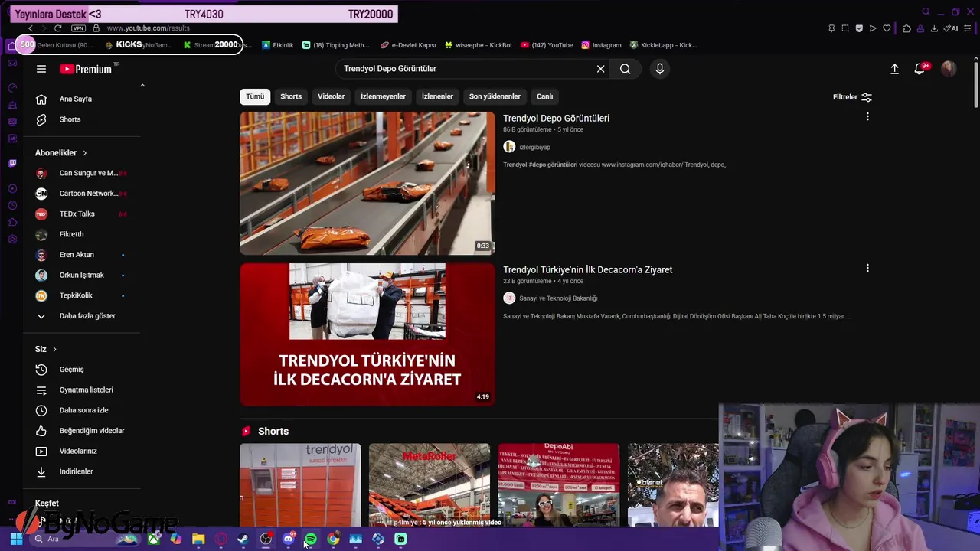980x551 pixels.
Task: Click the YouTube Premium logo
Action: click(86, 69)
